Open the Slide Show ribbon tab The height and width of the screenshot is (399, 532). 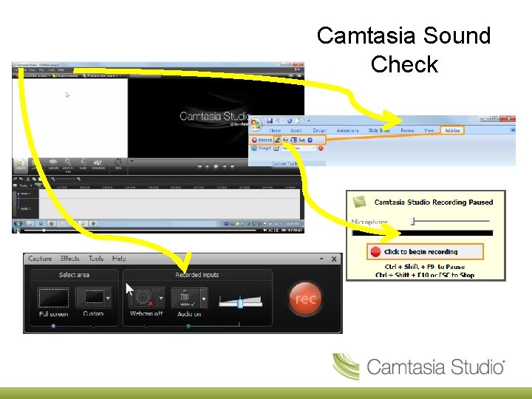click(x=379, y=130)
